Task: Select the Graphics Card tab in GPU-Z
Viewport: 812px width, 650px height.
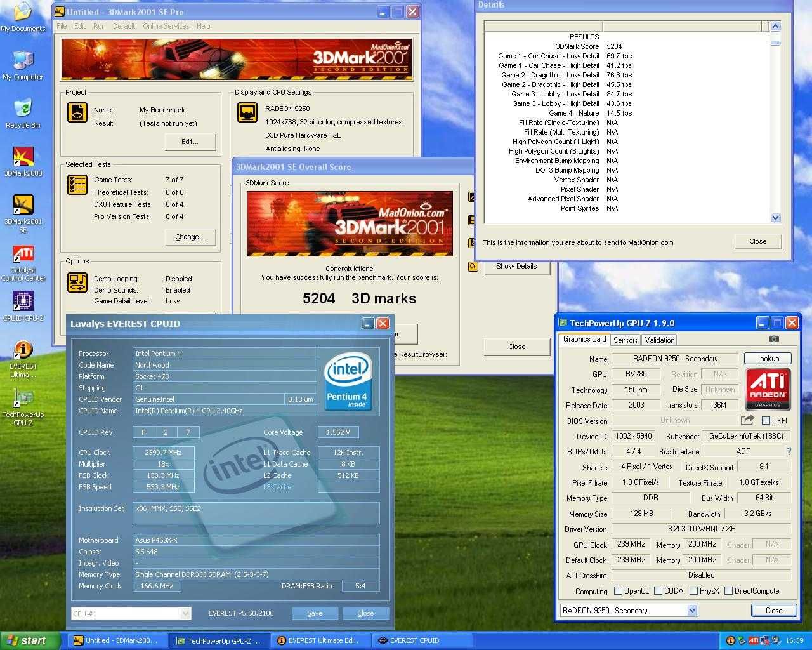Action: coord(584,339)
